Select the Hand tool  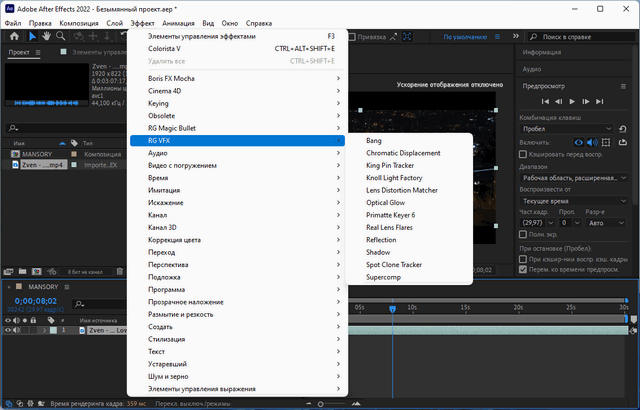point(47,37)
